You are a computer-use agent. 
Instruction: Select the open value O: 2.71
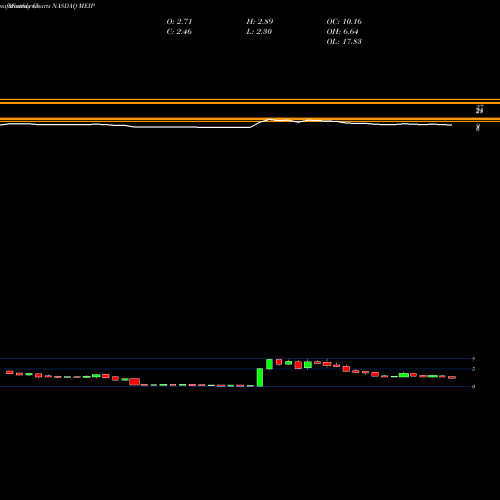pyautogui.click(x=179, y=21)
